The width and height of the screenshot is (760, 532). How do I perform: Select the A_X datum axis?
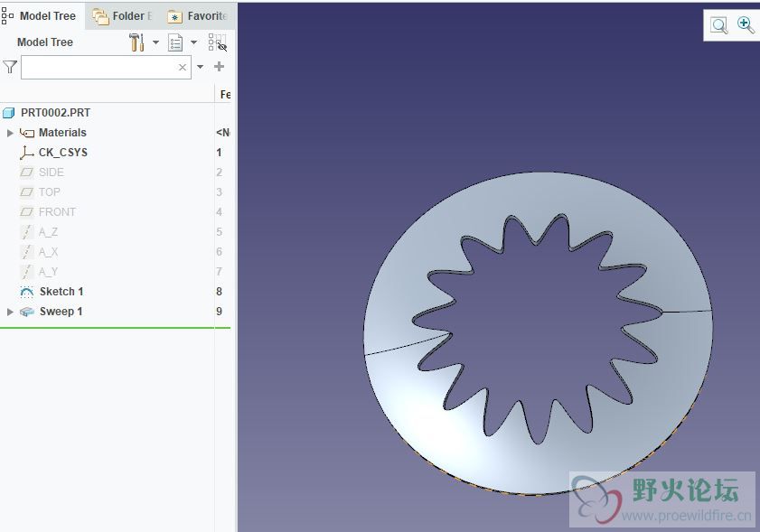pyautogui.click(x=48, y=252)
